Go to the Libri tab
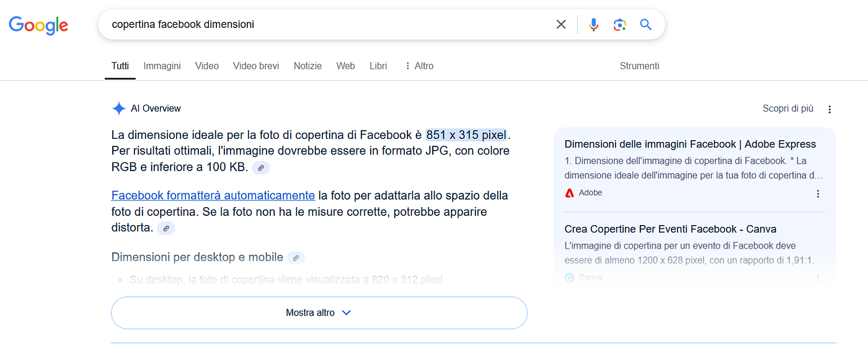 pyautogui.click(x=378, y=66)
